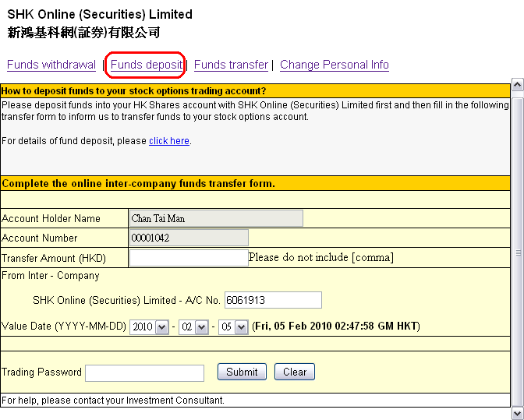Focus the Transfer Amount (HKD) input box
Screen dimensions: 524x420
188,258
